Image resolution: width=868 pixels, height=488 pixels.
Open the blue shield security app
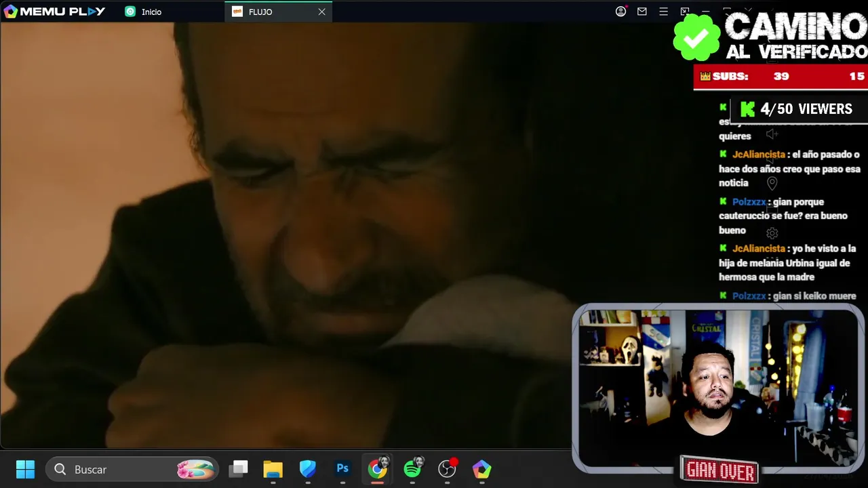pyautogui.click(x=308, y=469)
